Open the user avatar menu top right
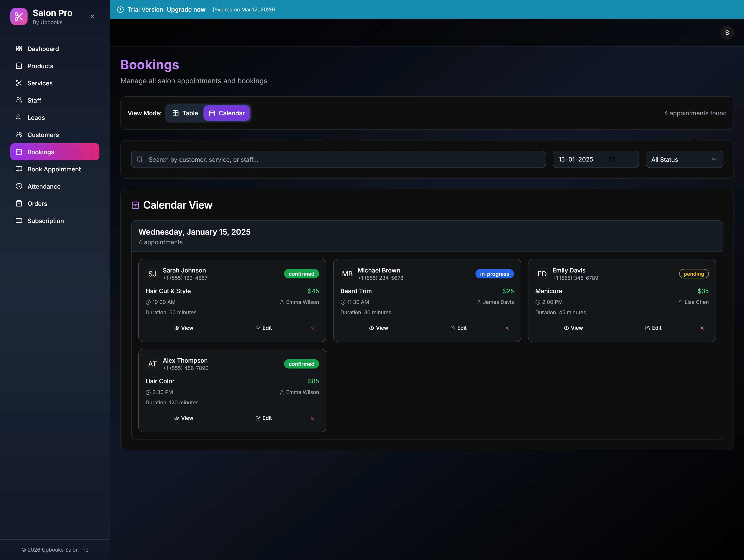Screen dimensions: 744x560 tap(727, 32)
